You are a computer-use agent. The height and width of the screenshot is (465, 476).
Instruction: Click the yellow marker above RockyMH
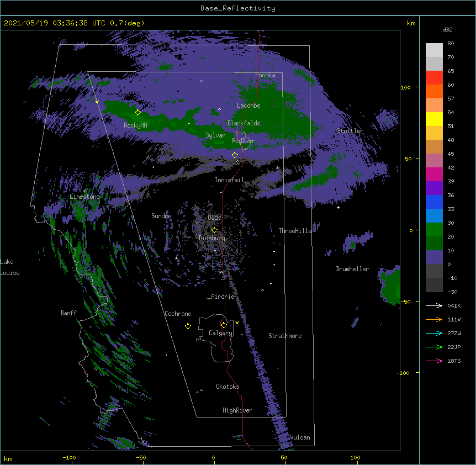point(137,112)
